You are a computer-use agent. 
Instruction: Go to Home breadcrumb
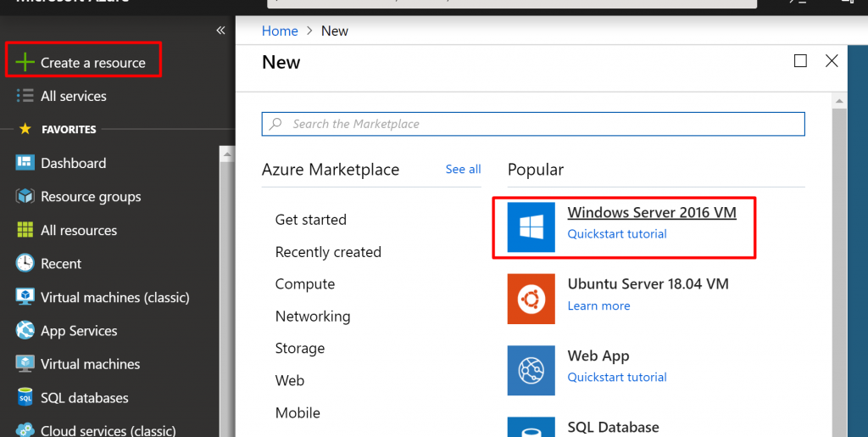coord(280,31)
